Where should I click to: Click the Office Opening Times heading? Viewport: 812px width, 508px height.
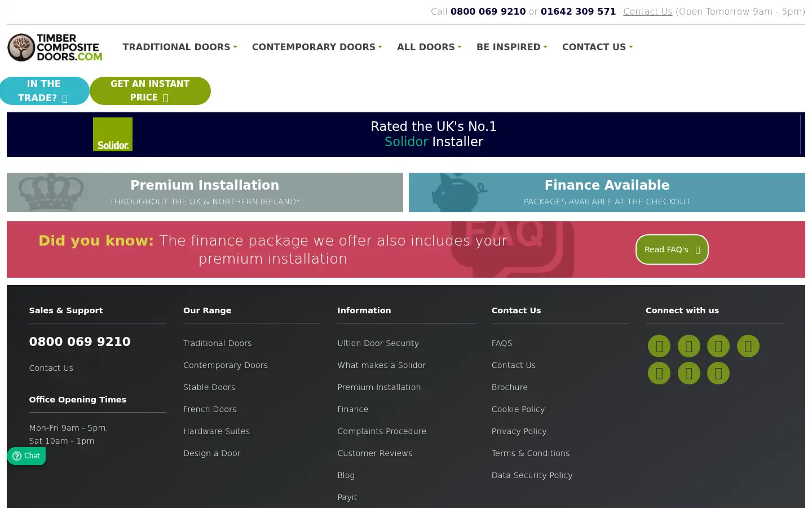coord(78,400)
